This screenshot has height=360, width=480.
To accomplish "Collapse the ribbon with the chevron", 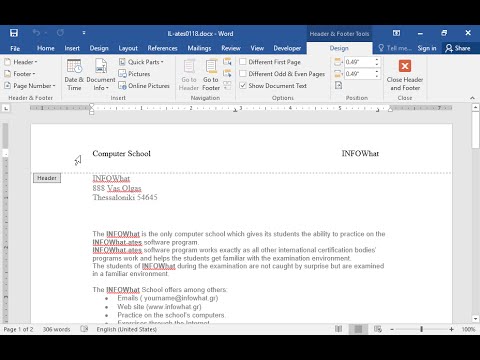I will coord(472,98).
